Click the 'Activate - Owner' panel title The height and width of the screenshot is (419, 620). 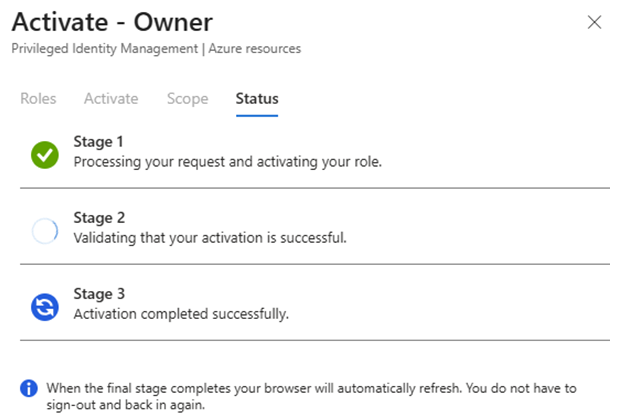click(x=112, y=21)
